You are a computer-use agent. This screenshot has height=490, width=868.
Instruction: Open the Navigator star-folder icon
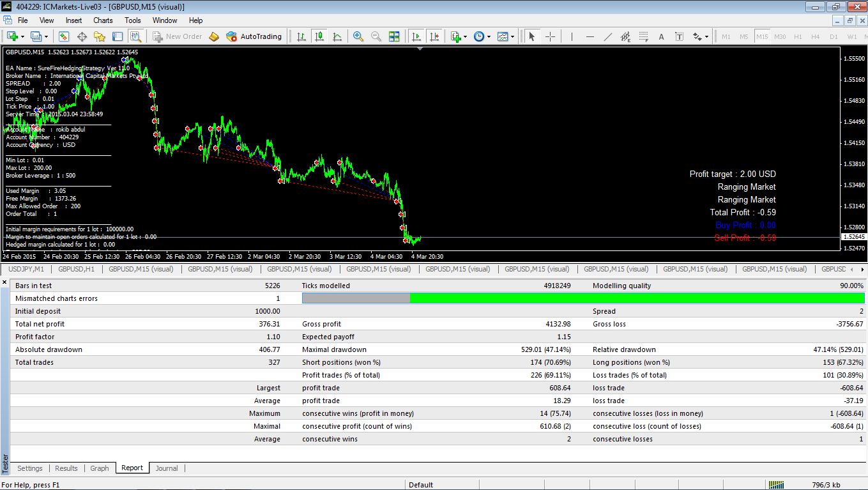click(x=100, y=36)
